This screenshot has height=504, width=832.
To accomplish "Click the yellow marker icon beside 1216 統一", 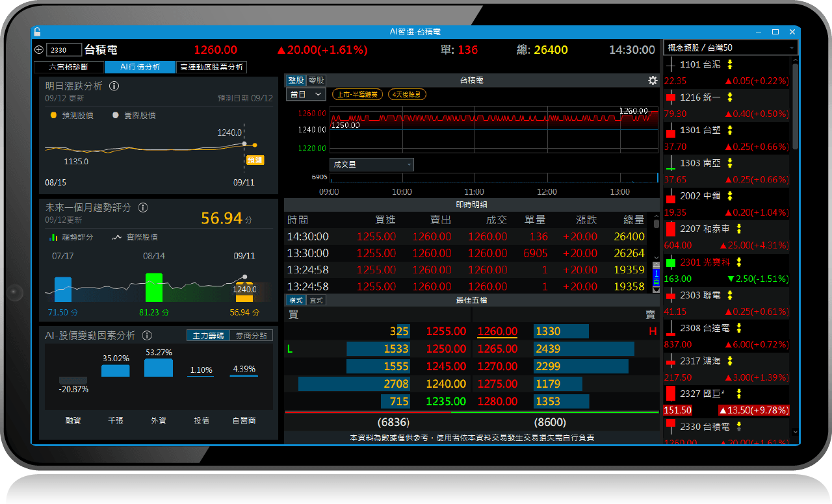I will tap(730, 97).
